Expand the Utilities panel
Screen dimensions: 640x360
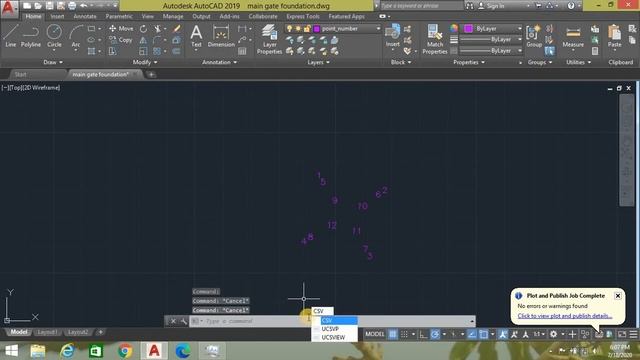pyautogui.click(x=578, y=62)
